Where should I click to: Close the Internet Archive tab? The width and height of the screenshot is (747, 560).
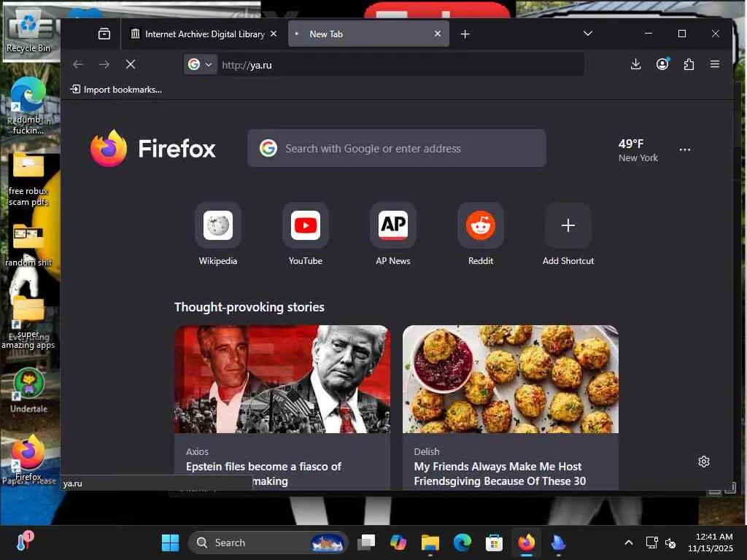[274, 34]
